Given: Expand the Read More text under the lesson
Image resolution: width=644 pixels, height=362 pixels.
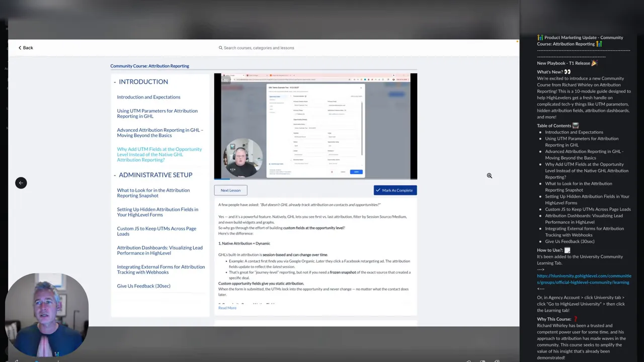Looking at the screenshot, I should coord(227,307).
